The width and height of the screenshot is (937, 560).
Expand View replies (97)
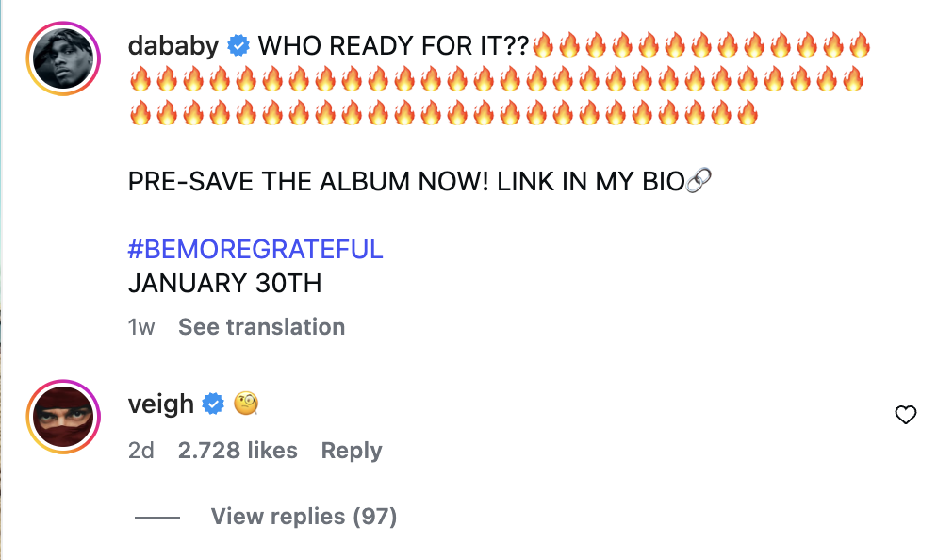304,517
